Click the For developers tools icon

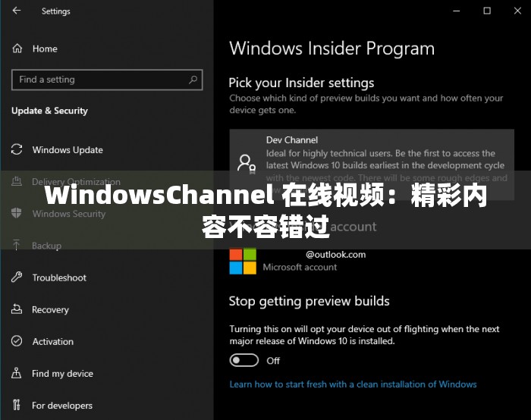pos(16,405)
